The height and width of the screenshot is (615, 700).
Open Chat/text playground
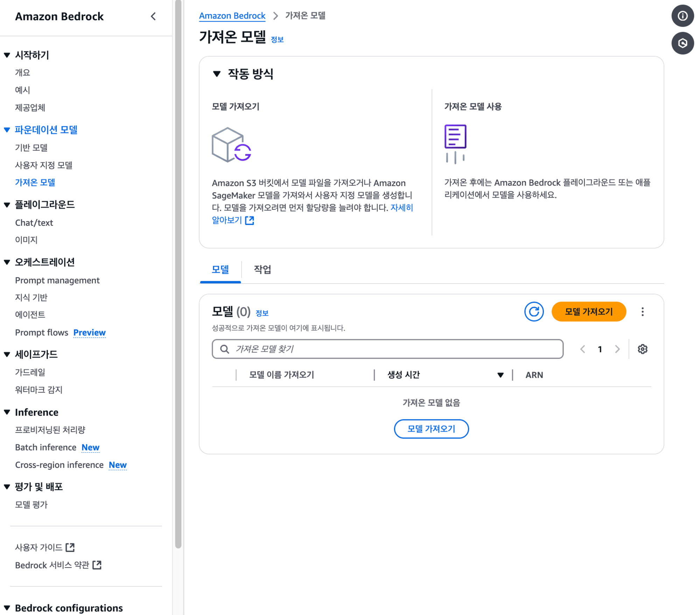[34, 223]
